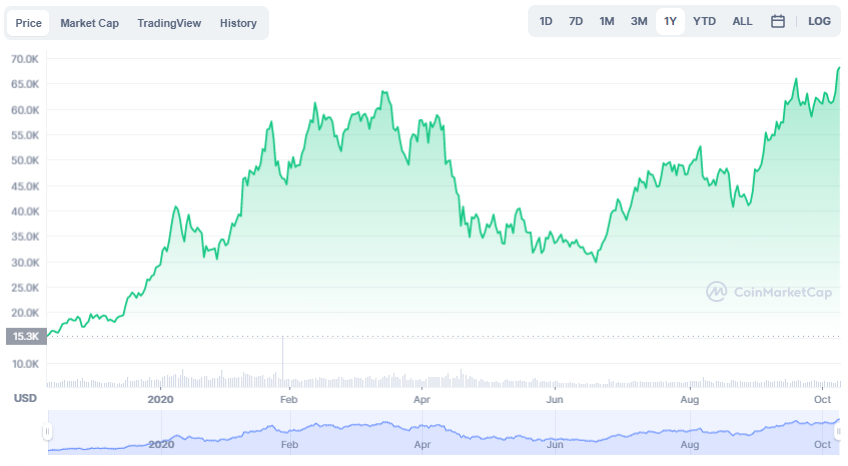Click the 60.0K label on the price axis
The image size is (848, 466).
tap(25, 110)
